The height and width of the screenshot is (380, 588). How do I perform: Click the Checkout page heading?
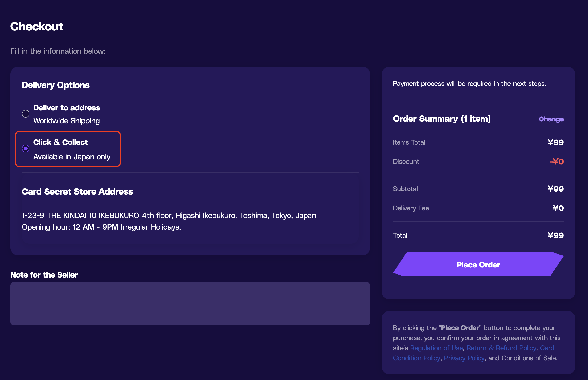pos(37,26)
